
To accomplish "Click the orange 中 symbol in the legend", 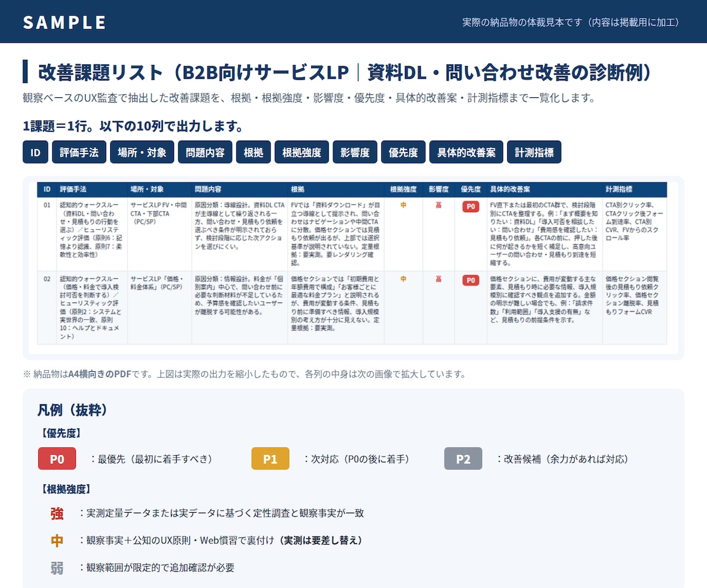I will [57, 540].
